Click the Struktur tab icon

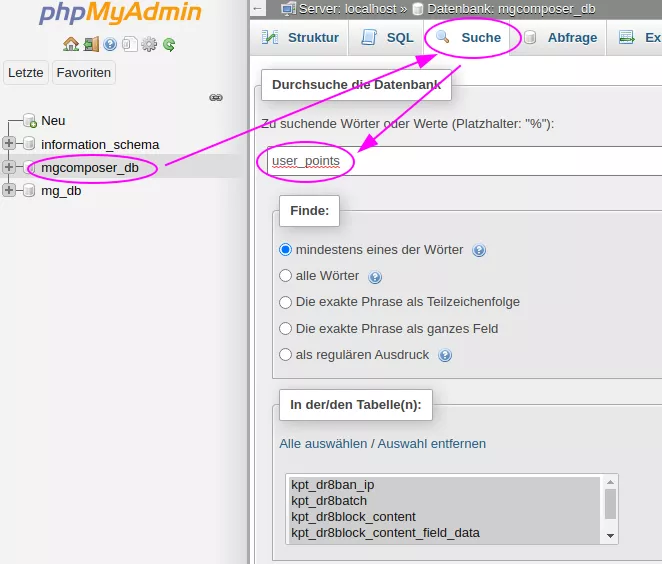(x=270, y=38)
